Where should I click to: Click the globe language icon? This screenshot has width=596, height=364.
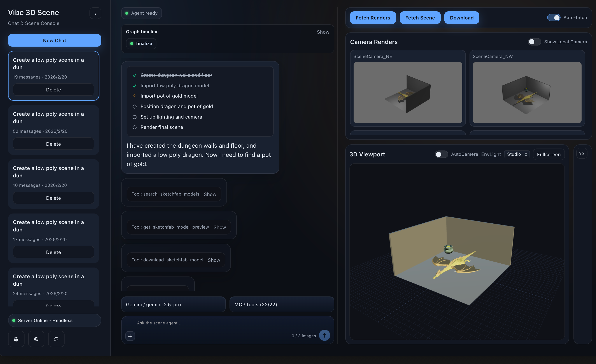[36, 339]
